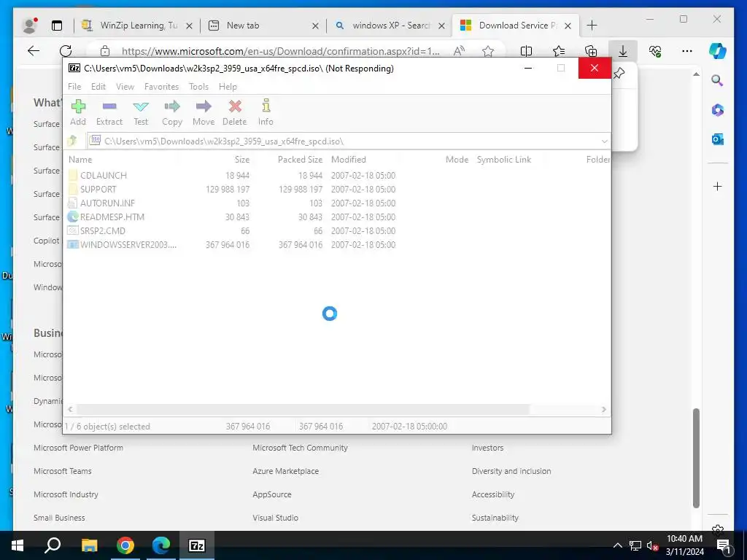Screen dimensions: 747x560
Task: Open Visual Studio footer link
Action: pyautogui.click(x=275, y=518)
